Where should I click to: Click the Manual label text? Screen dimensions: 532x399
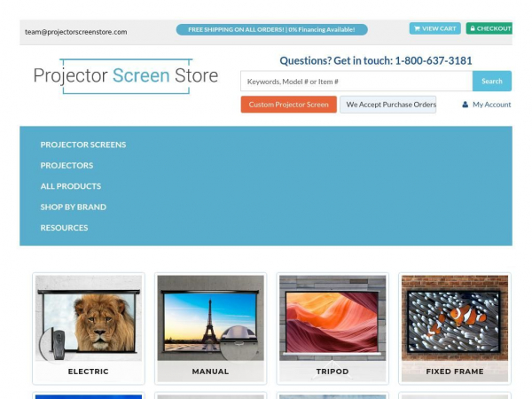210,372
